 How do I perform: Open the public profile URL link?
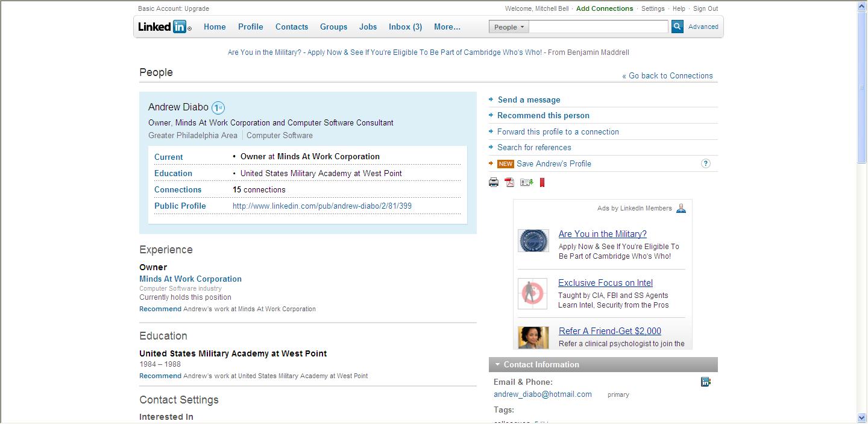click(322, 206)
